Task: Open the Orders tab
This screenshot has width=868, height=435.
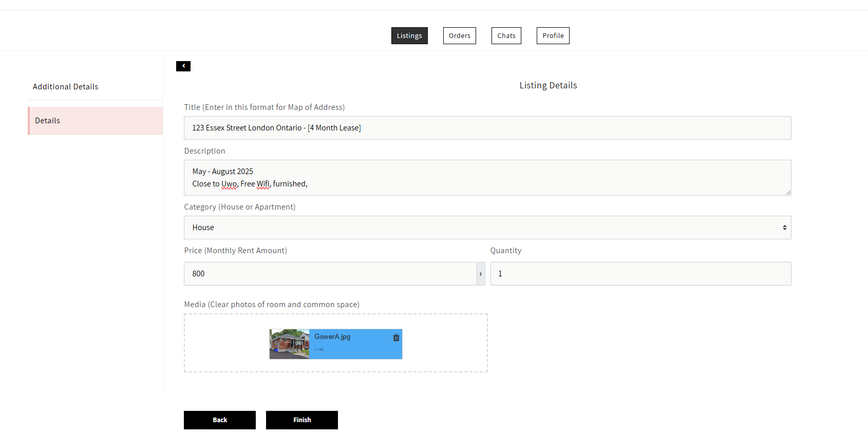Action: (459, 36)
